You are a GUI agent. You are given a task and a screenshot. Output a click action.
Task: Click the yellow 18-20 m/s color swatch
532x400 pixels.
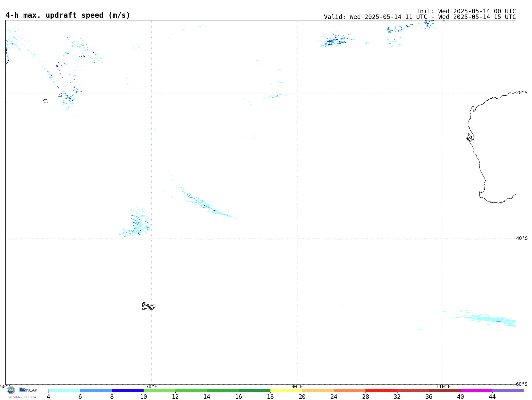tap(286, 390)
